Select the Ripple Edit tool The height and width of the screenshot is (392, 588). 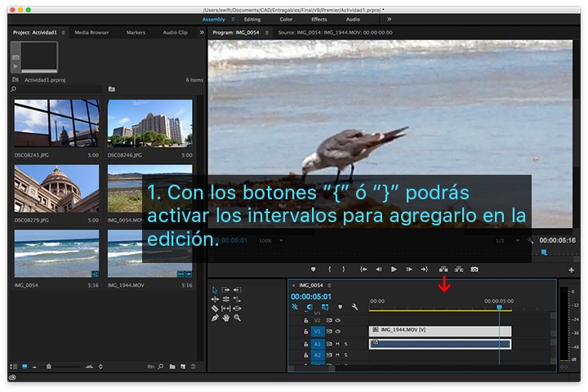click(x=215, y=300)
